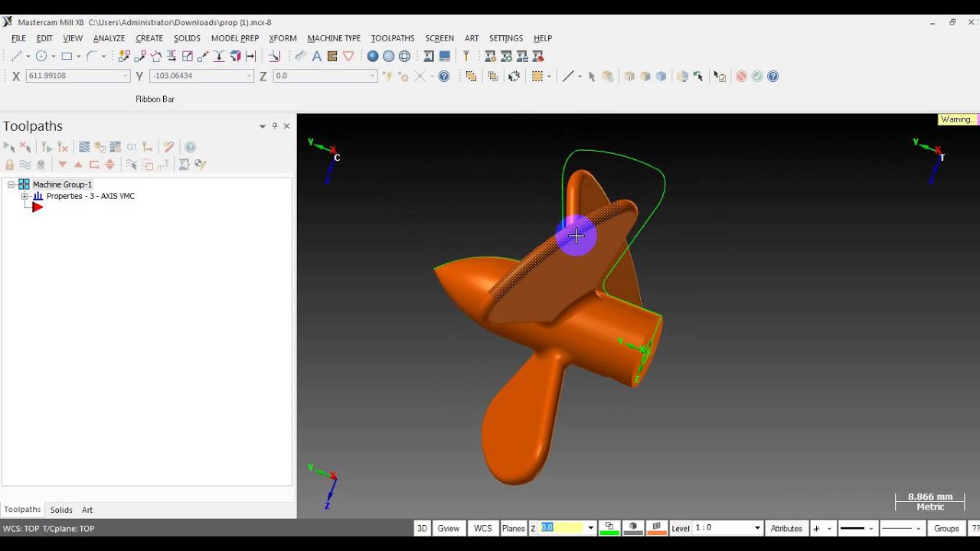Image resolution: width=980 pixels, height=551 pixels.
Task: Click select all operations icon in Toolpaths
Action: pos(9,147)
